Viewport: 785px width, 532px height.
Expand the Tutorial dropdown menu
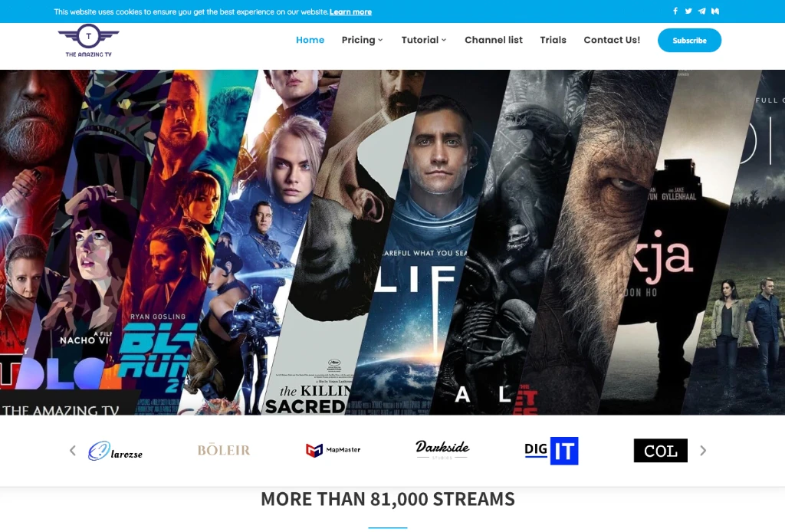[x=423, y=40]
